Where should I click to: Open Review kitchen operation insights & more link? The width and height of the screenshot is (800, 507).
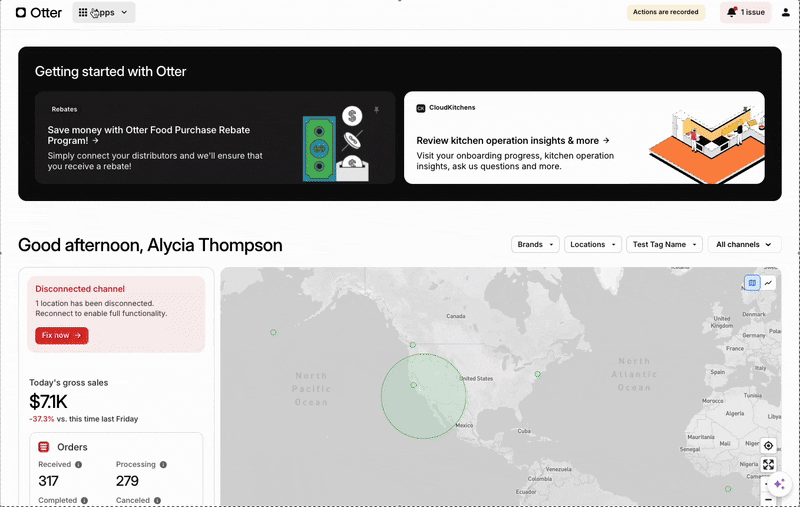(513, 140)
